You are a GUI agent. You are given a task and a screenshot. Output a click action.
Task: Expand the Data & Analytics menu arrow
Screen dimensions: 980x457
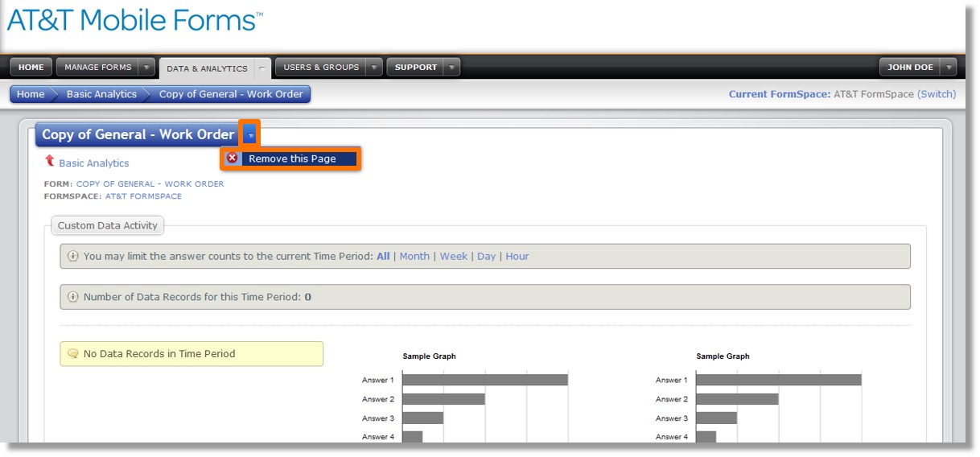coord(262,68)
